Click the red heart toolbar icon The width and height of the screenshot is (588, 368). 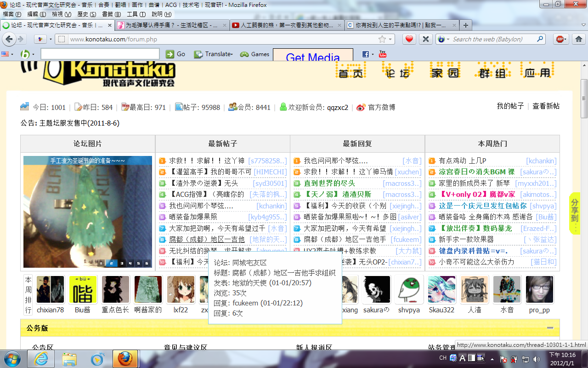409,39
